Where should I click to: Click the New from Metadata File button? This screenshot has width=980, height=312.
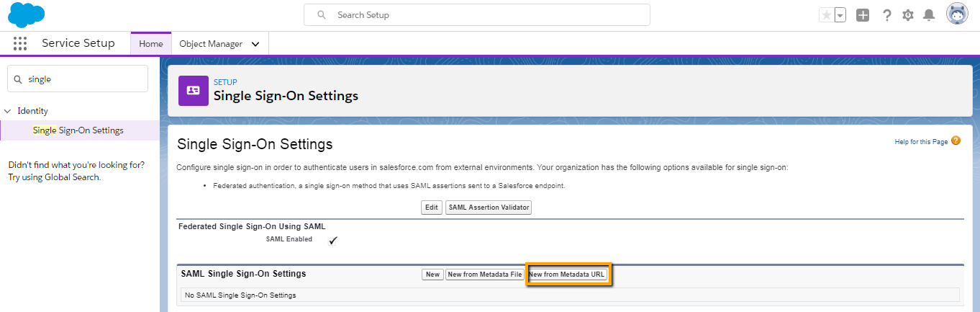485,275
